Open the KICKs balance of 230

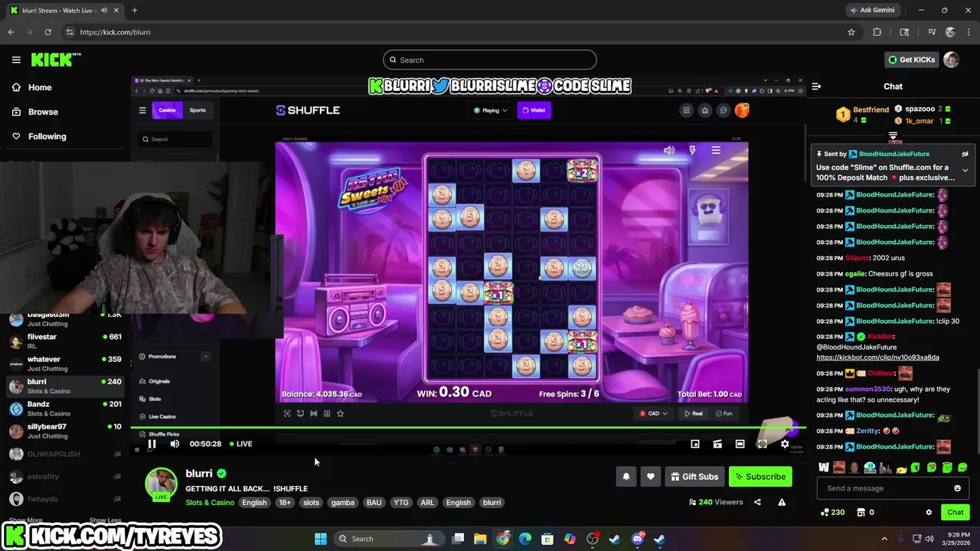pos(832,512)
